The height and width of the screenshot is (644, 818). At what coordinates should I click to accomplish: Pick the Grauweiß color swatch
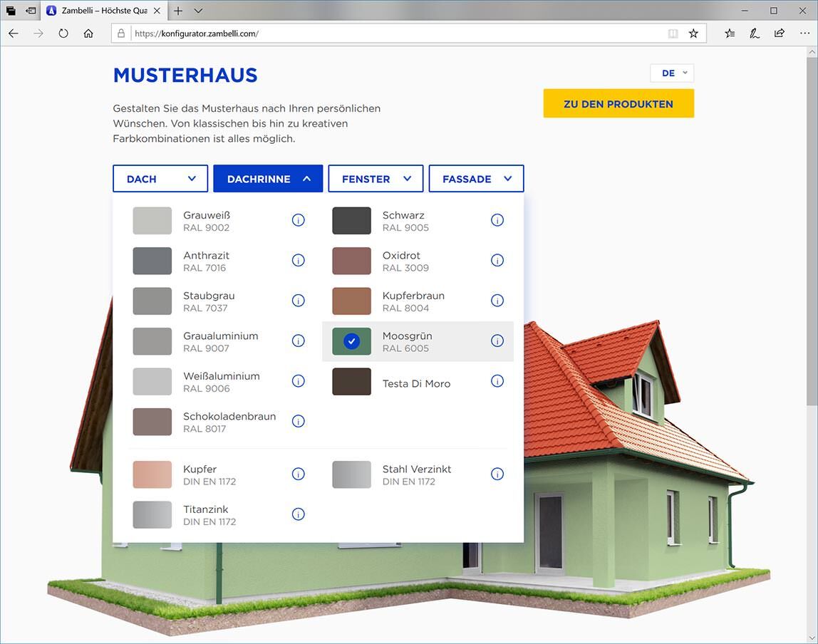pos(152,221)
